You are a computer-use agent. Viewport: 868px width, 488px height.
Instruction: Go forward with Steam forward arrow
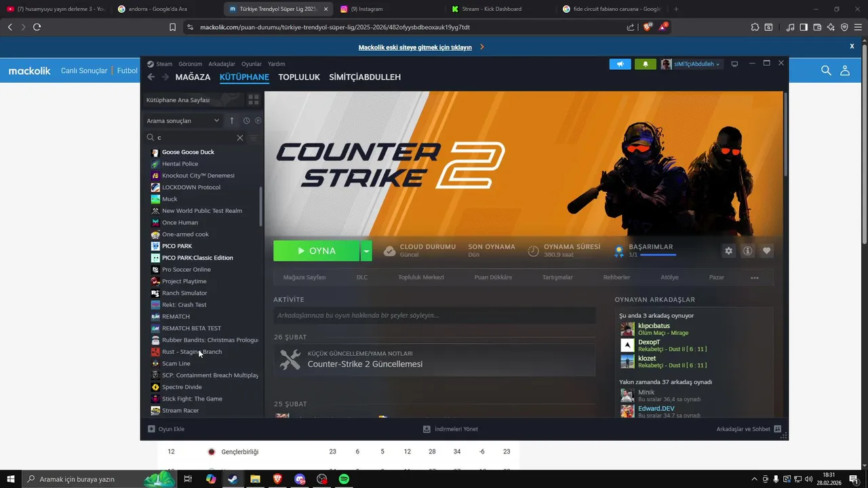click(x=165, y=77)
